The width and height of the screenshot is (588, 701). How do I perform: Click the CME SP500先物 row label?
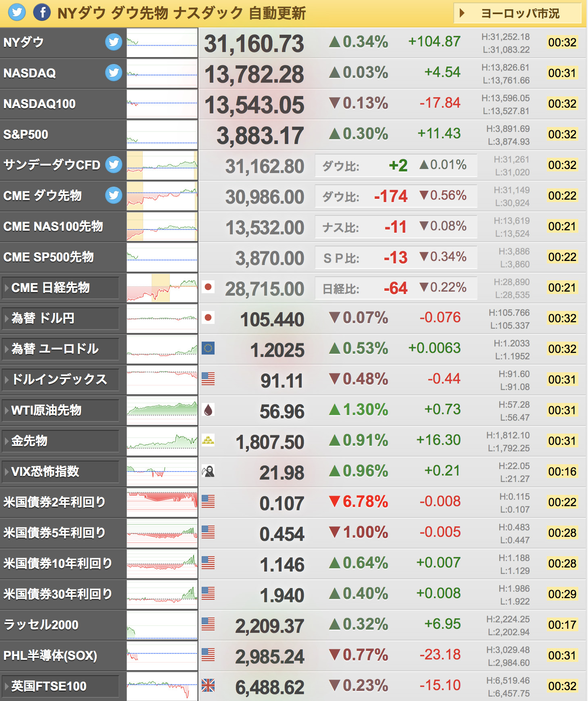click(x=48, y=257)
